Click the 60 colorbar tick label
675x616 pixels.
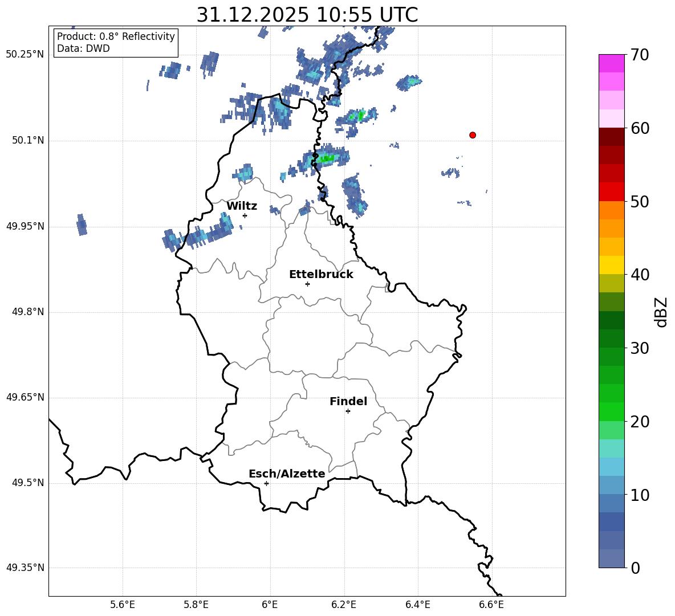tap(639, 128)
